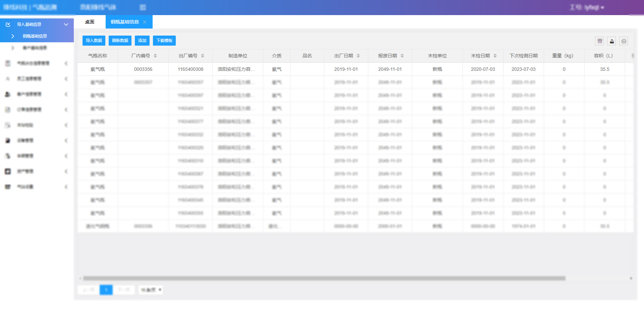Switch to the 桌面 tab

click(x=90, y=22)
